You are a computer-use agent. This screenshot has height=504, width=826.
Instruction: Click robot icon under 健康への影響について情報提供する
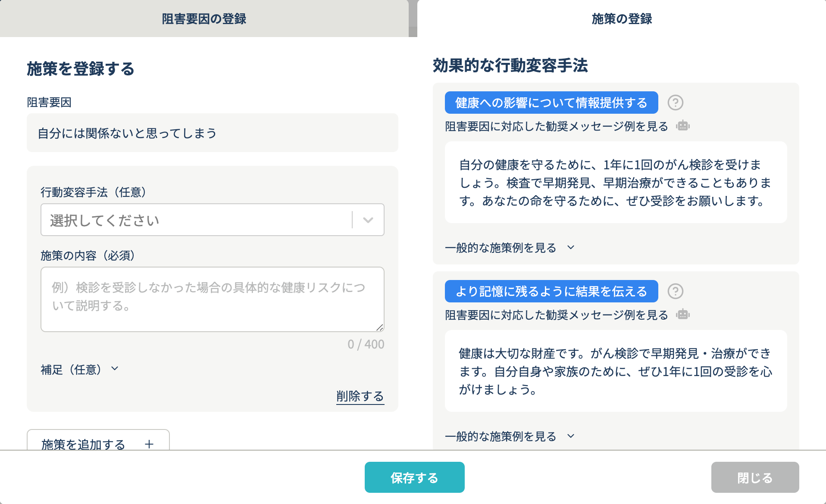(x=683, y=126)
